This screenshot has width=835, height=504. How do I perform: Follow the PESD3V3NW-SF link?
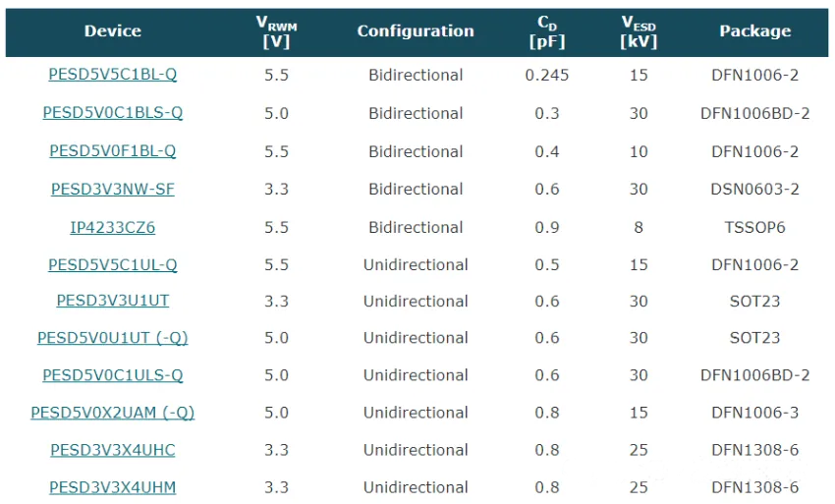click(112, 189)
